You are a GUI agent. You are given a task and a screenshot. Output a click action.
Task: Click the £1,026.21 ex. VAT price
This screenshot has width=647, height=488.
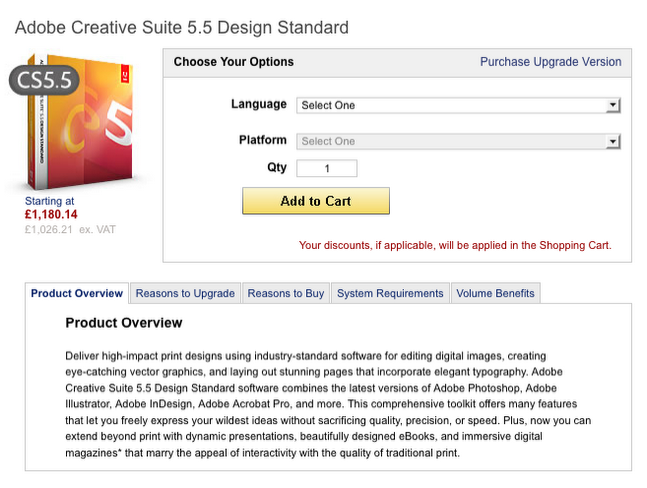[70, 229]
